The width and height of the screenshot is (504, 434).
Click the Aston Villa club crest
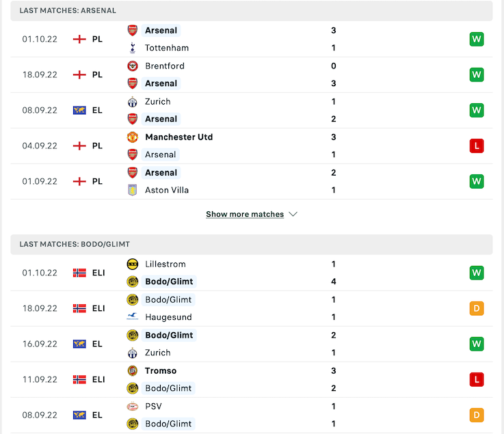point(133,190)
